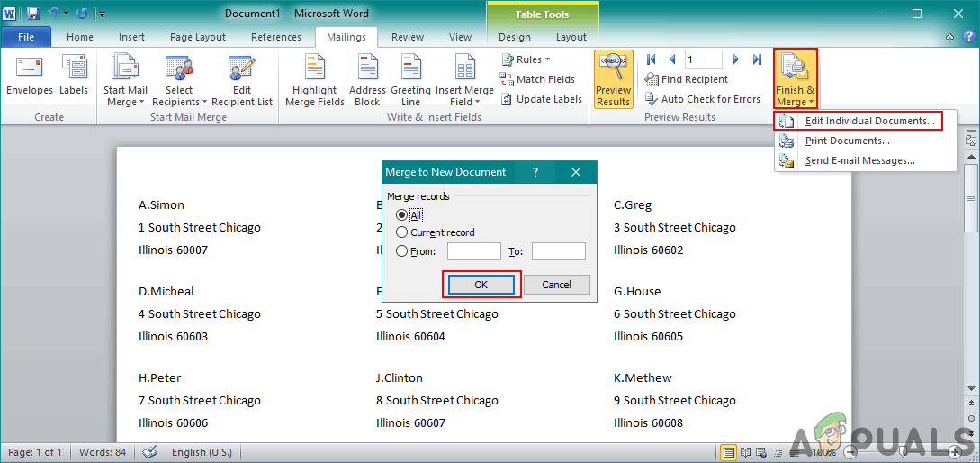The image size is (980, 463).
Task: Switch to the Review tab
Action: (x=408, y=37)
